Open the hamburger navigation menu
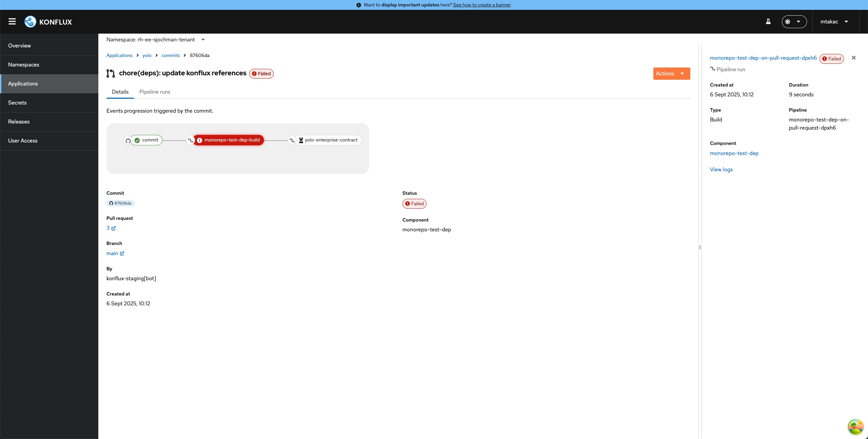Screen dimensions: 868x439 tap(12, 22)
